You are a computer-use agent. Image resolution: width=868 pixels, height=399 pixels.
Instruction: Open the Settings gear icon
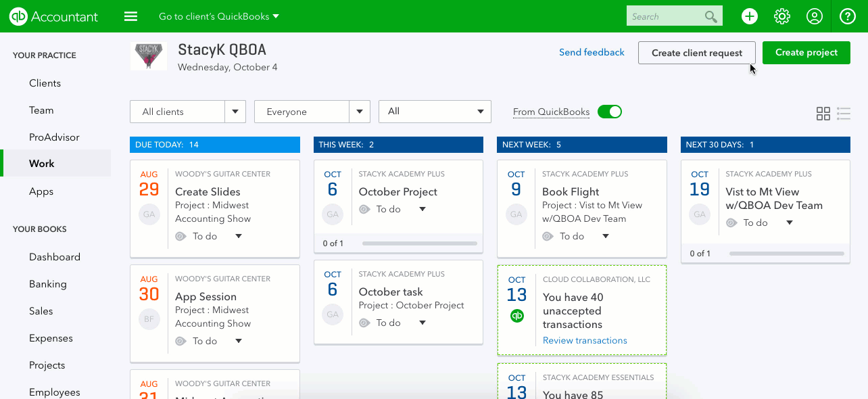point(782,16)
